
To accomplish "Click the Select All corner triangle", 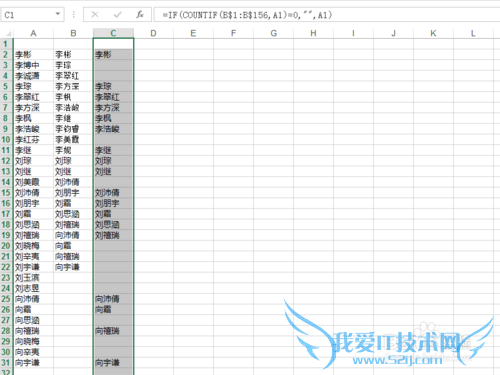I will pyautogui.click(x=8, y=33).
